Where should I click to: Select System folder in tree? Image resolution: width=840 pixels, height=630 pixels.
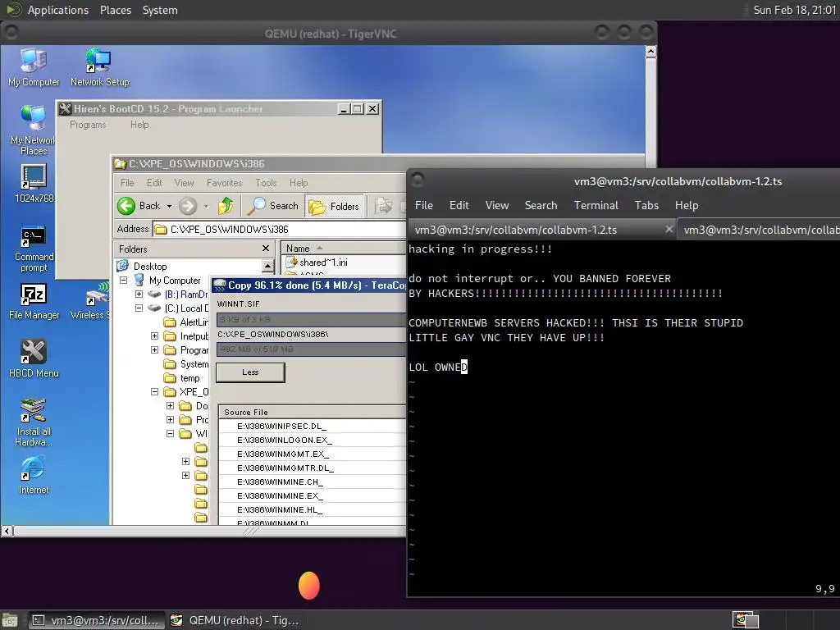click(x=186, y=363)
